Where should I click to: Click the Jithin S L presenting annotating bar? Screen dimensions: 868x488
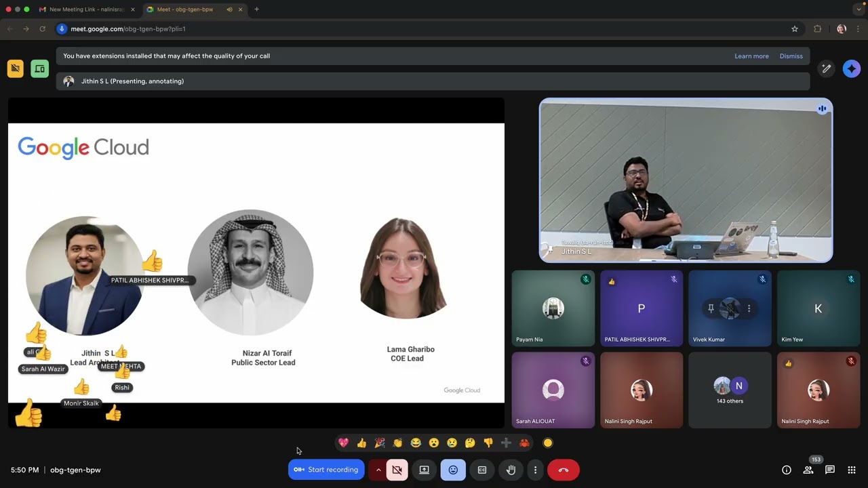coord(433,81)
